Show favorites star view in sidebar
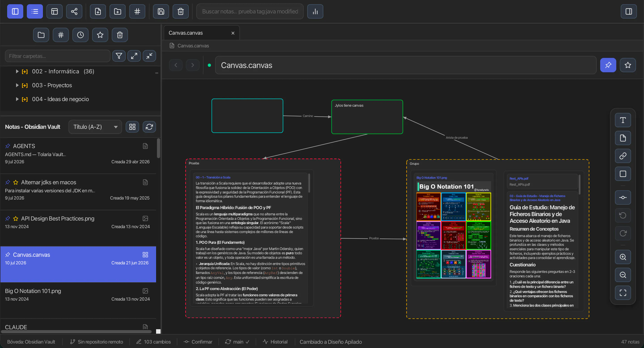644x348 pixels. 100,35
